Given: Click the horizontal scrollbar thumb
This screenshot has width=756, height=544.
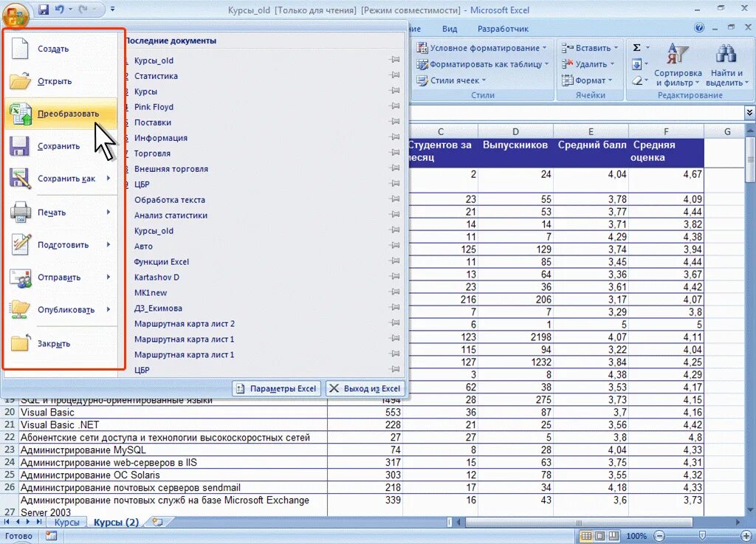Looking at the screenshot, I should coord(579,523).
